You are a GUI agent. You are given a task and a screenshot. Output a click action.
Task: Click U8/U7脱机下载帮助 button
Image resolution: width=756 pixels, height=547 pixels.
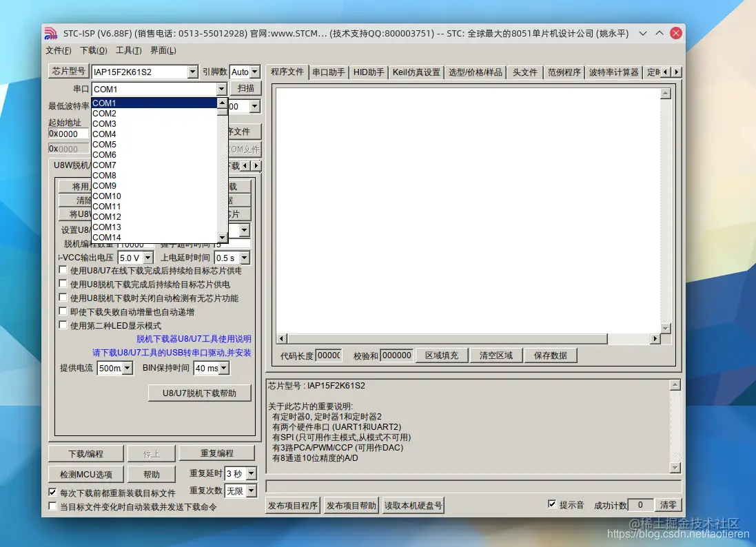pos(200,393)
